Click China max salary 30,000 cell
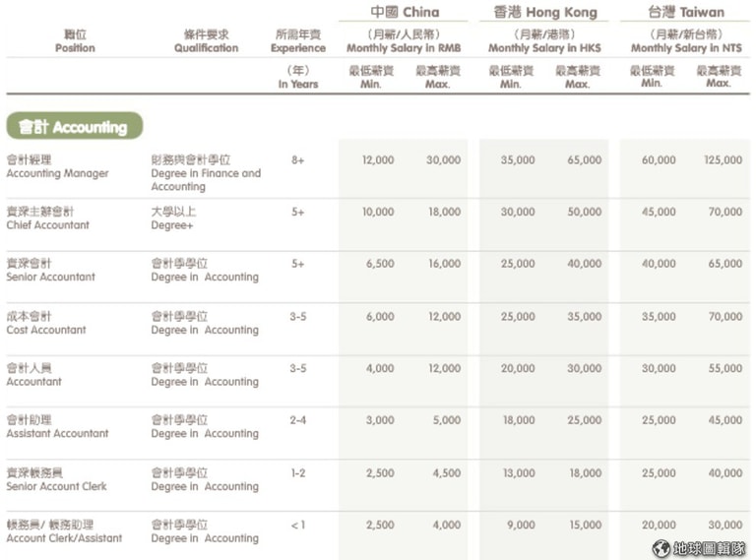 pyautogui.click(x=443, y=160)
